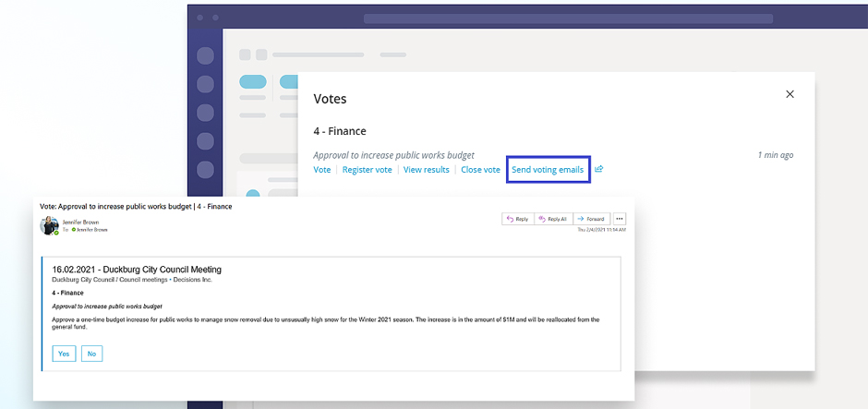The image size is (868, 409).
Task: Open the email's three-dot more actions menu
Action: click(x=620, y=219)
